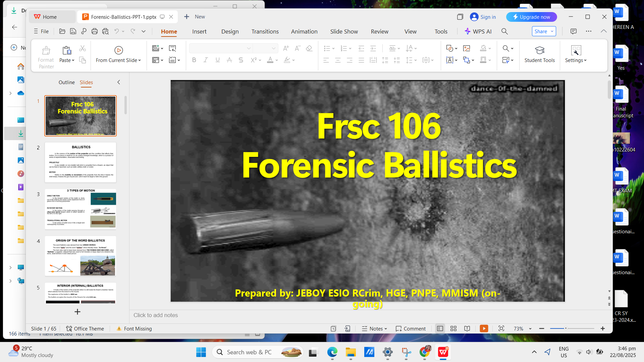Insert a picture using image icon
This screenshot has height=362, width=644.
click(467, 48)
